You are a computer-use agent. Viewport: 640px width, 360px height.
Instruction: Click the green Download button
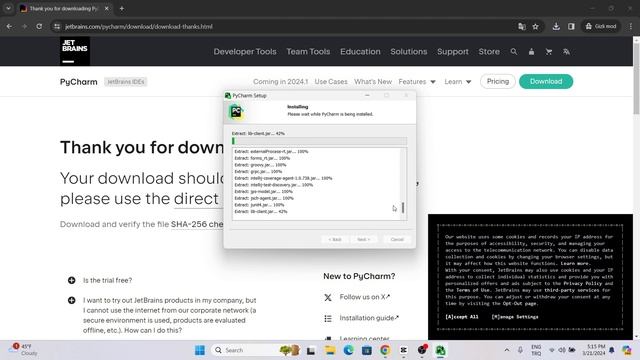pyautogui.click(x=546, y=81)
